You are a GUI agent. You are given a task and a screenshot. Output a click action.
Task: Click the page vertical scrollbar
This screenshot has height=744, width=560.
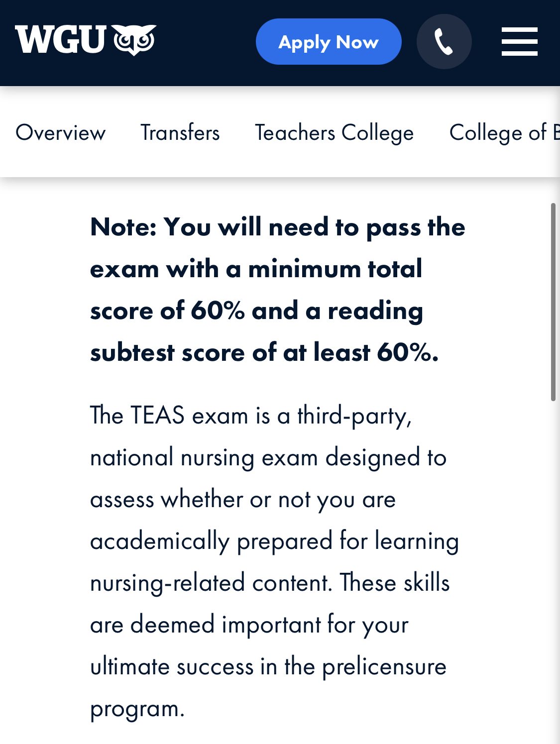pos(553,302)
